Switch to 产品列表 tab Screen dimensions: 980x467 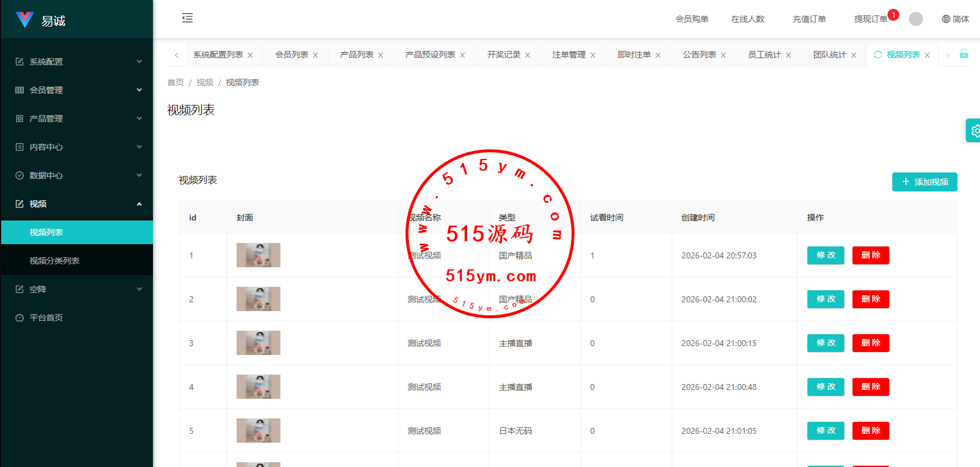pos(356,55)
